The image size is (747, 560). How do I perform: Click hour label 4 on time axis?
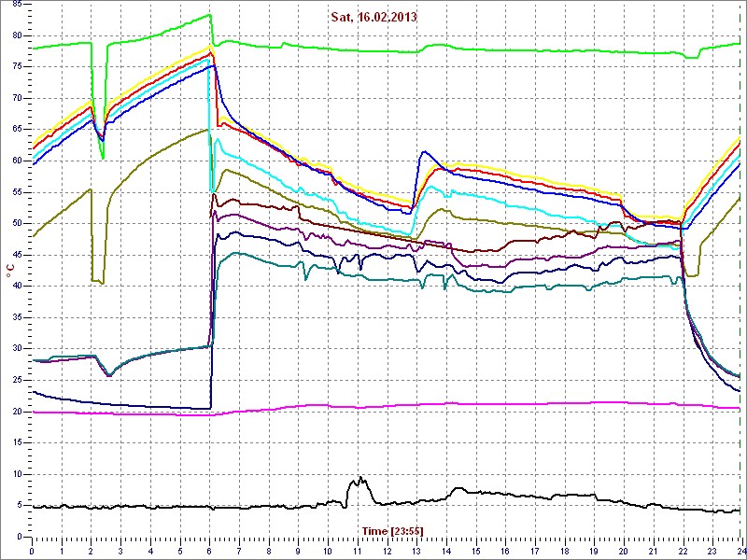coord(150,551)
